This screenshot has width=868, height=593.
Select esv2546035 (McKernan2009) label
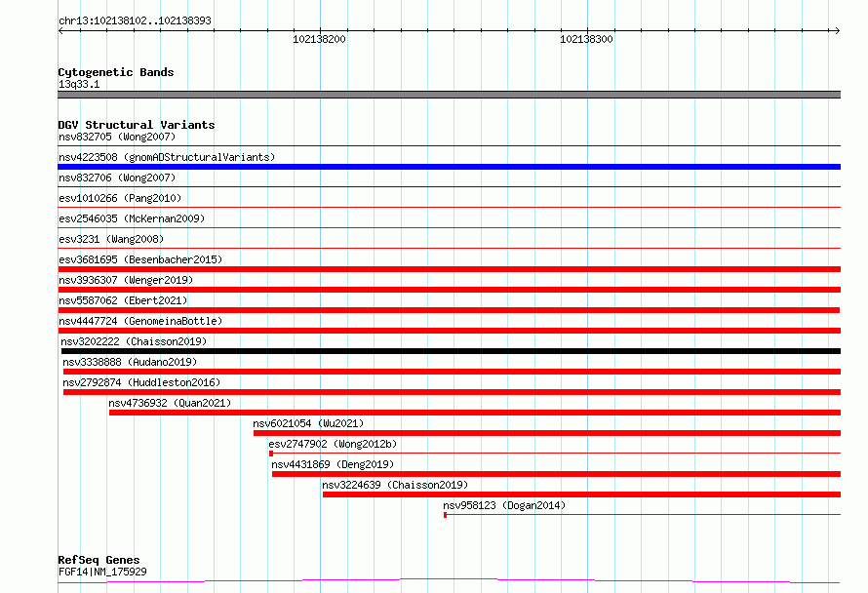[132, 218]
